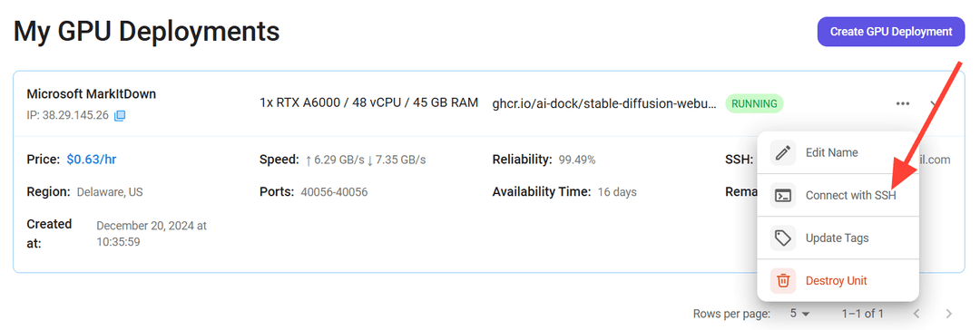Viewport: 980px width, 330px height.
Task: Select Update Tags in the context menu
Action: 838,238
